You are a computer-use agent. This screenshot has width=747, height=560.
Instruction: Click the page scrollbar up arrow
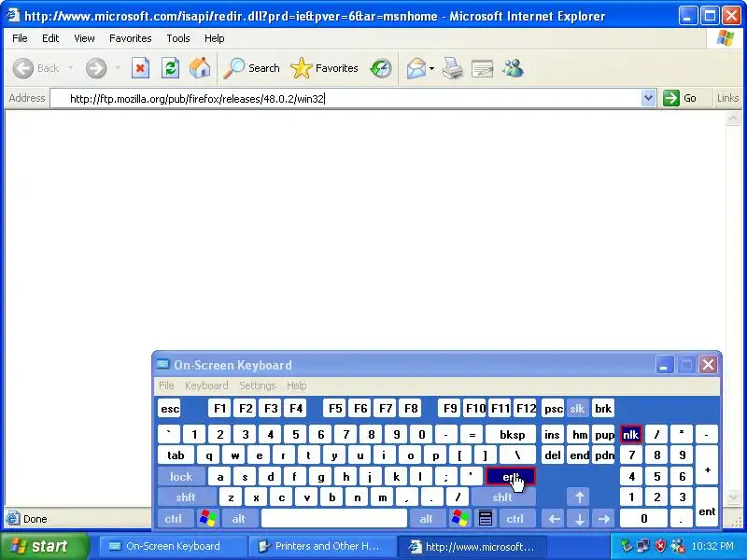click(733, 119)
